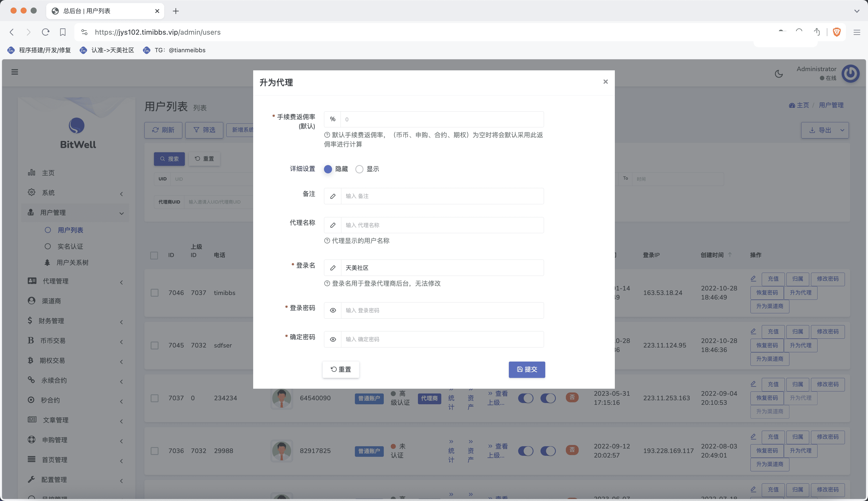Toggle the confirm password eye icon

click(333, 339)
